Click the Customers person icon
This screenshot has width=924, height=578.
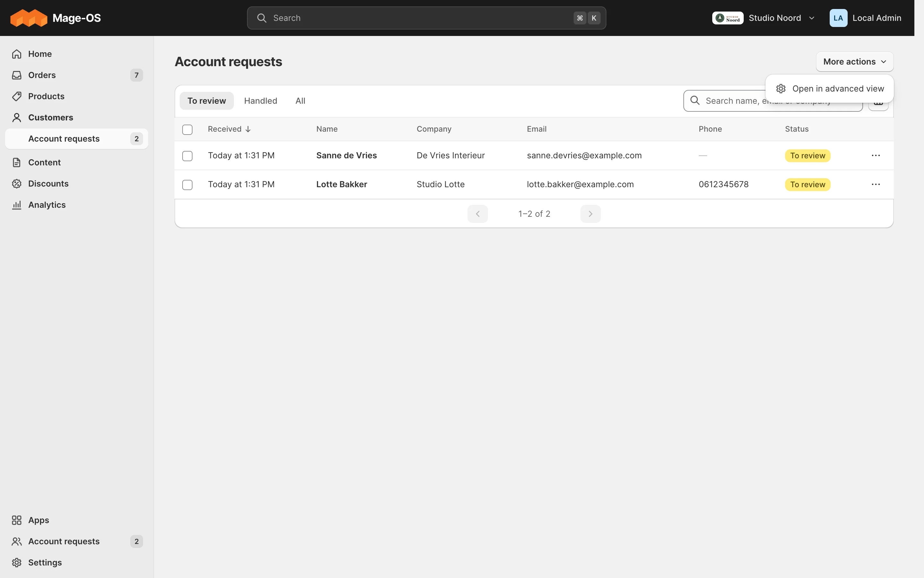16,117
